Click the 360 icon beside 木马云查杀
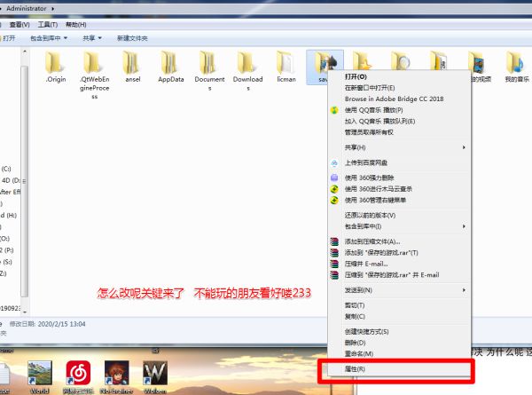 click(x=334, y=189)
